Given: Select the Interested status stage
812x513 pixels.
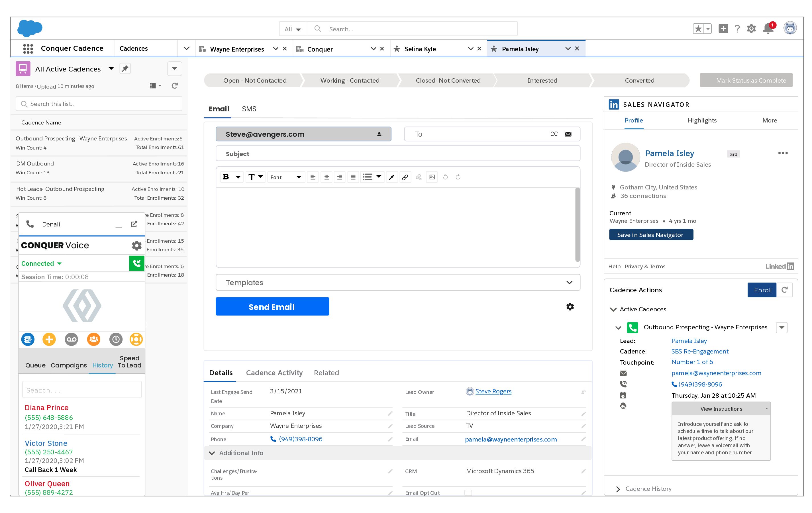Looking at the screenshot, I should [x=542, y=80].
